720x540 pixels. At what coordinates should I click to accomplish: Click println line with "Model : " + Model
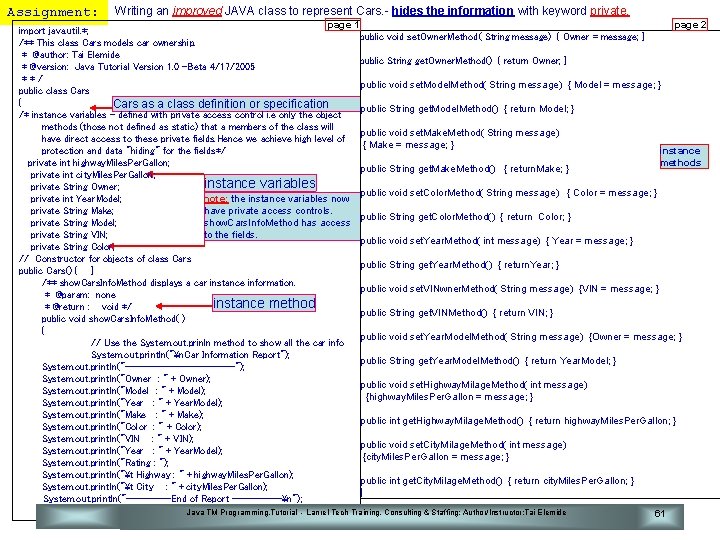pos(124,391)
